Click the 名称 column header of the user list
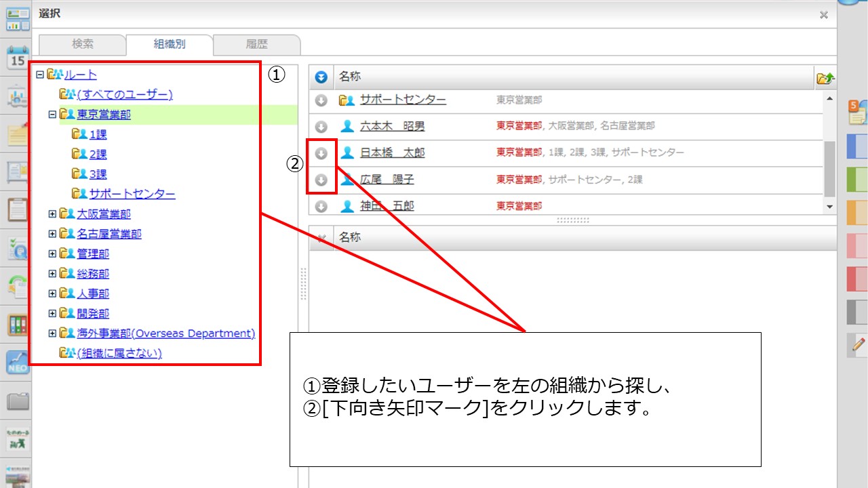868x488 pixels. coord(574,78)
